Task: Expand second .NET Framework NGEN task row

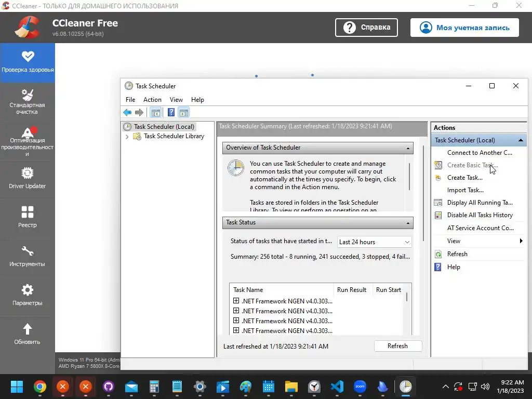Action: click(x=236, y=311)
